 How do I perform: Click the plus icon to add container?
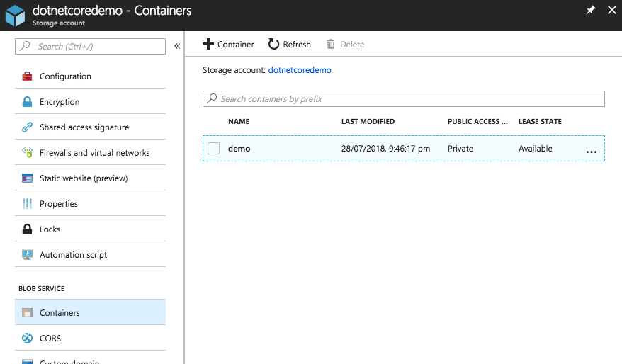[x=208, y=44]
